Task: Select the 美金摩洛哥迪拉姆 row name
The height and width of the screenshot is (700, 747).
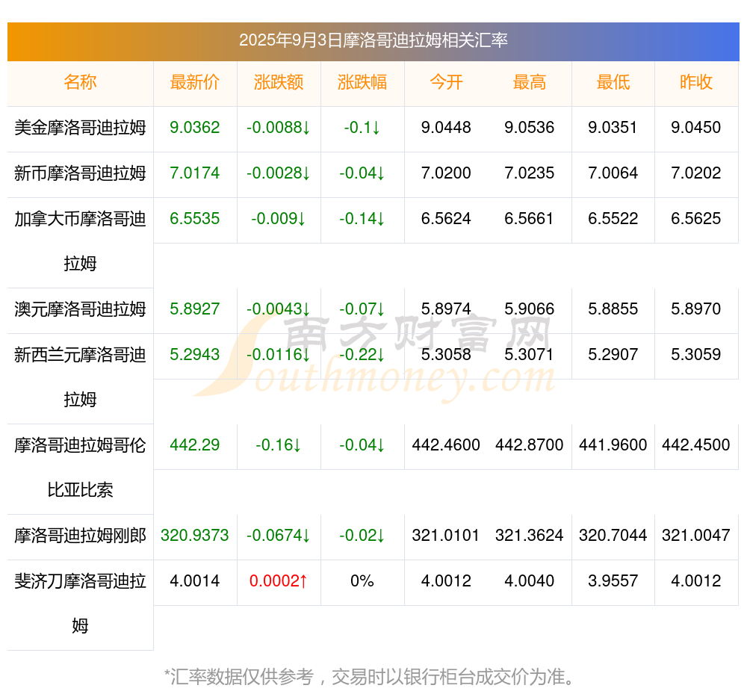Action: [x=80, y=128]
